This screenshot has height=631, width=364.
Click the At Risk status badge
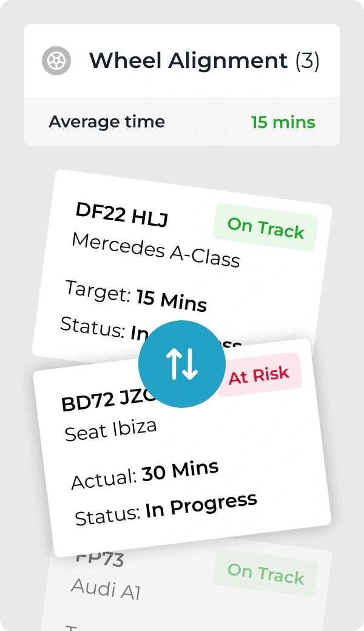pyautogui.click(x=259, y=376)
